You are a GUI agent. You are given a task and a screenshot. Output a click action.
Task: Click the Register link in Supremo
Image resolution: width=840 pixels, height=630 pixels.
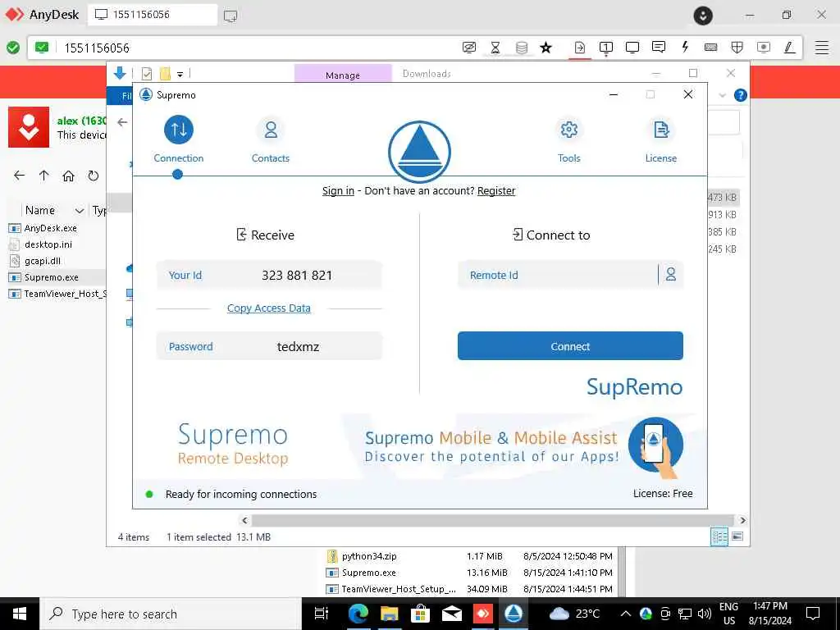(496, 190)
